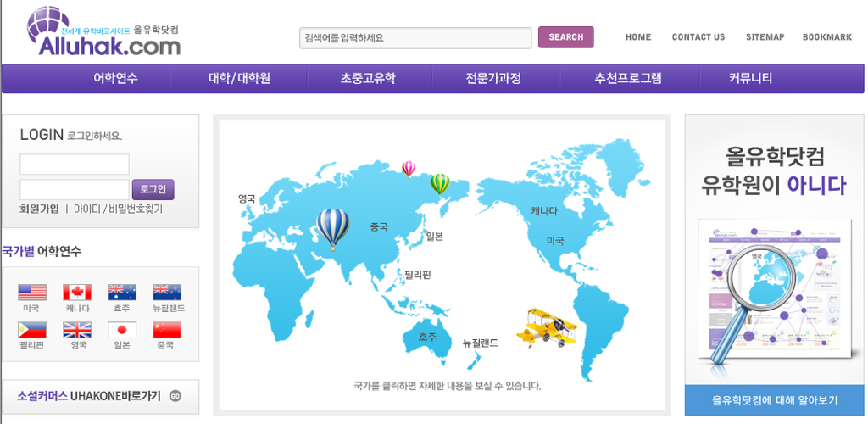Image resolution: width=868 pixels, height=424 pixels.
Task: Select 캐나다 on the world map
Action: tap(544, 211)
